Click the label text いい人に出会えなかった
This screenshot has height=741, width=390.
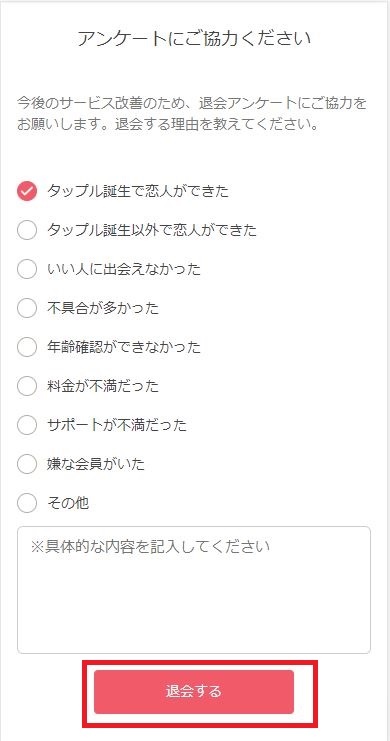click(124, 269)
